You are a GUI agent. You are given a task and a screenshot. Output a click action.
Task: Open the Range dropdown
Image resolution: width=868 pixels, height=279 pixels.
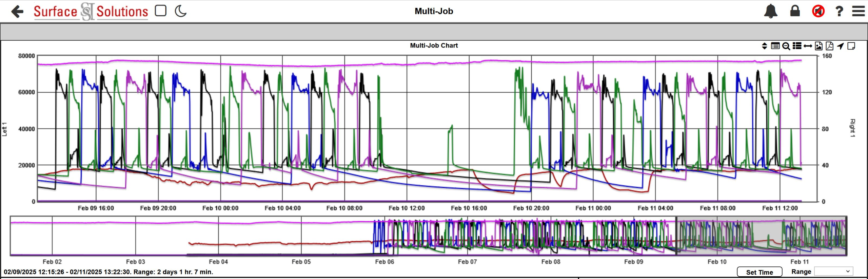[x=833, y=272]
